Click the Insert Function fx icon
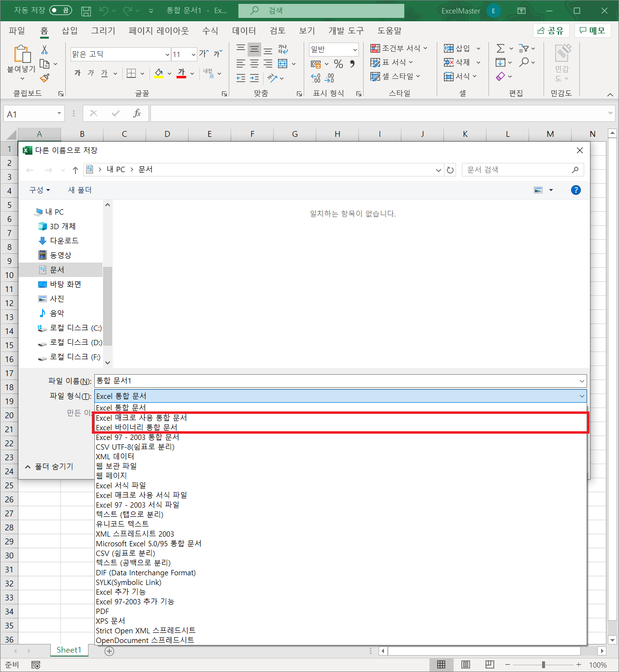This screenshot has height=672, width=619. tap(137, 114)
